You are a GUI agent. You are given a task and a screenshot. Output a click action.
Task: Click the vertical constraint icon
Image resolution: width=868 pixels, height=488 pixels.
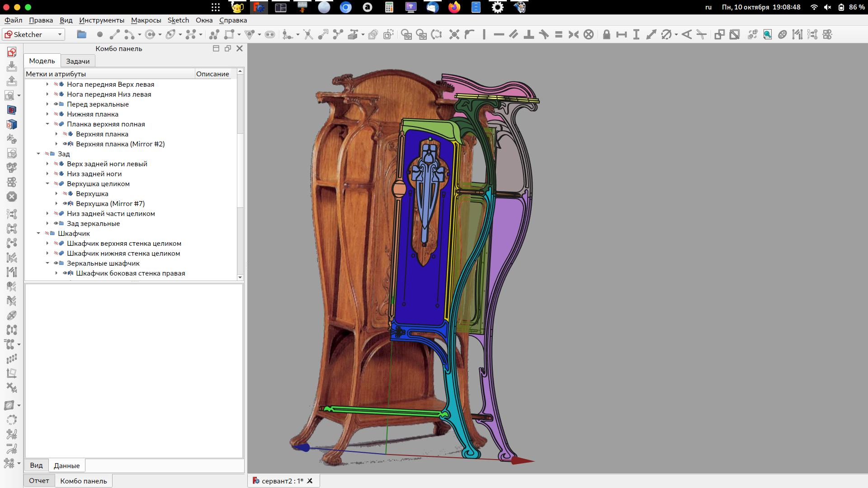[484, 34]
